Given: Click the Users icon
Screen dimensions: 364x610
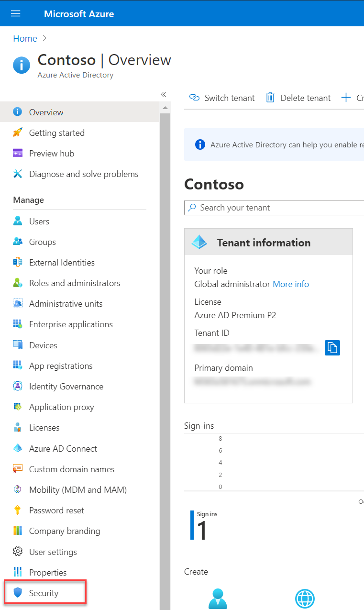Looking at the screenshot, I should [x=18, y=221].
